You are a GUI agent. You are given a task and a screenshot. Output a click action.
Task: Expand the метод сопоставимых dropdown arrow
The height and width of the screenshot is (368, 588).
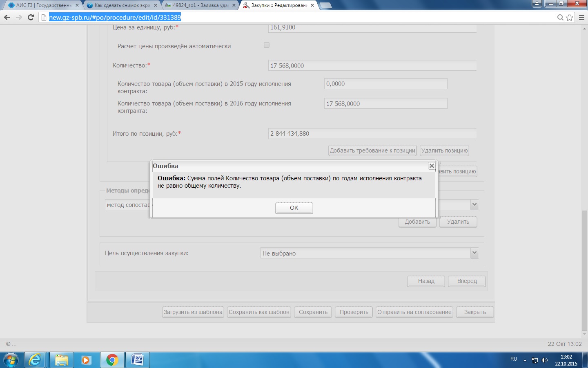click(474, 204)
